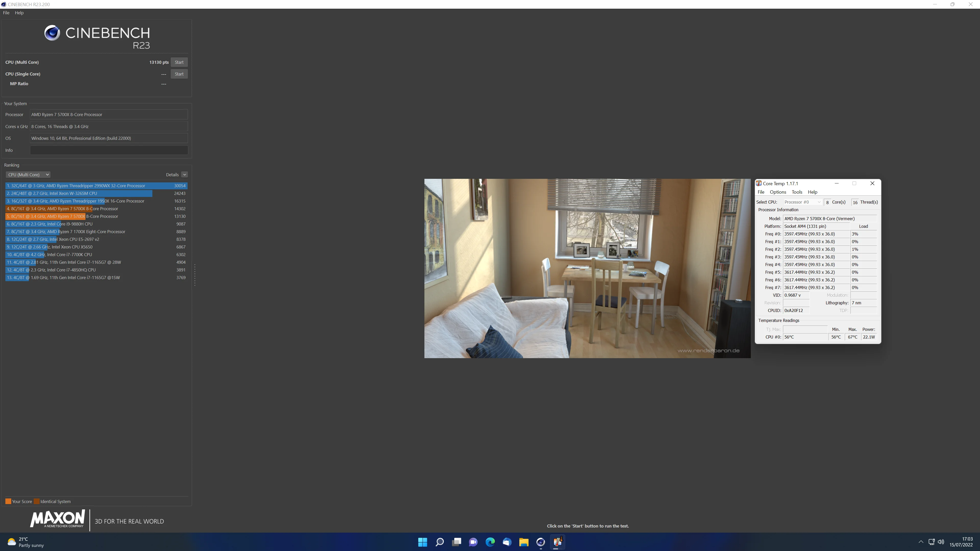
Task: Open the Core Temp Help menu
Action: point(813,192)
